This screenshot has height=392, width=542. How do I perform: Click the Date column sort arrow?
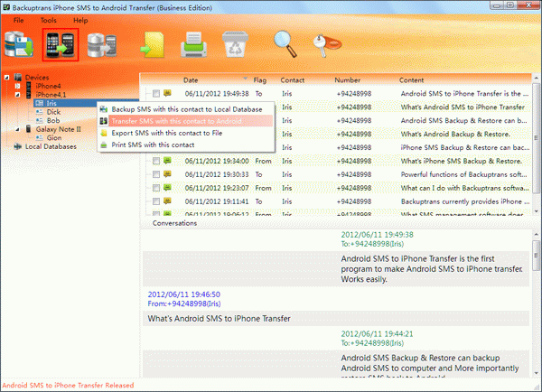(245, 79)
